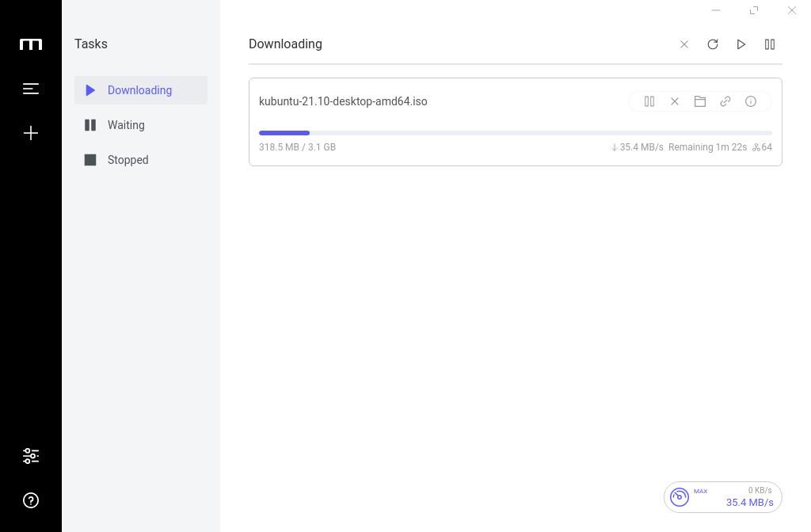Remove the kubuntu ISO download task
The image size is (811, 532).
[675, 101]
